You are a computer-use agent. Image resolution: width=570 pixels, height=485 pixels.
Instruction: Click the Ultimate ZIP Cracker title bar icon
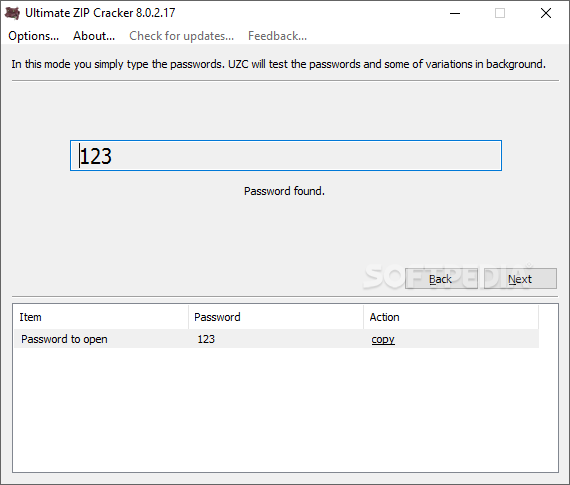pyautogui.click(x=12, y=13)
